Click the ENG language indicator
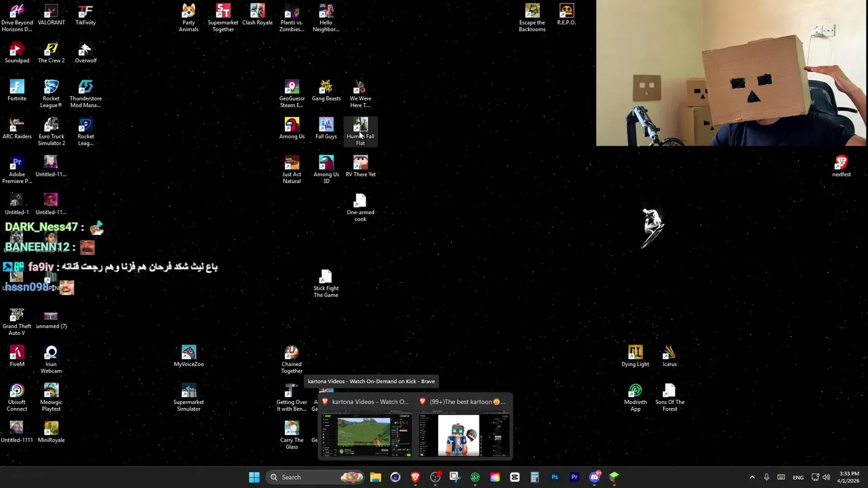Image resolution: width=868 pixels, height=488 pixels. [798, 477]
